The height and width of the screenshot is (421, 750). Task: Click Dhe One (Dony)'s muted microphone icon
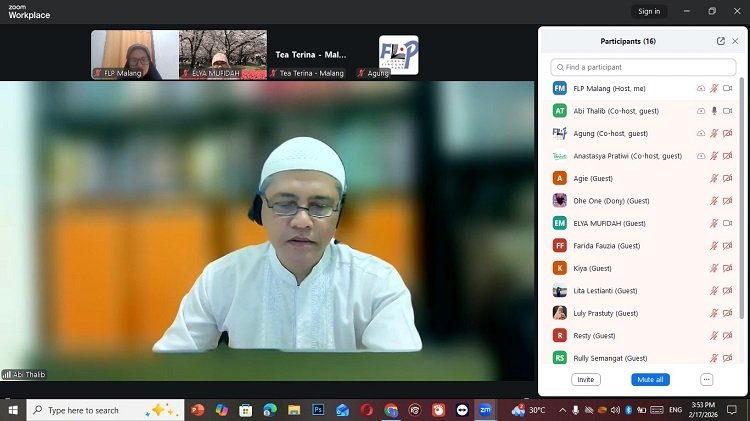coord(714,200)
